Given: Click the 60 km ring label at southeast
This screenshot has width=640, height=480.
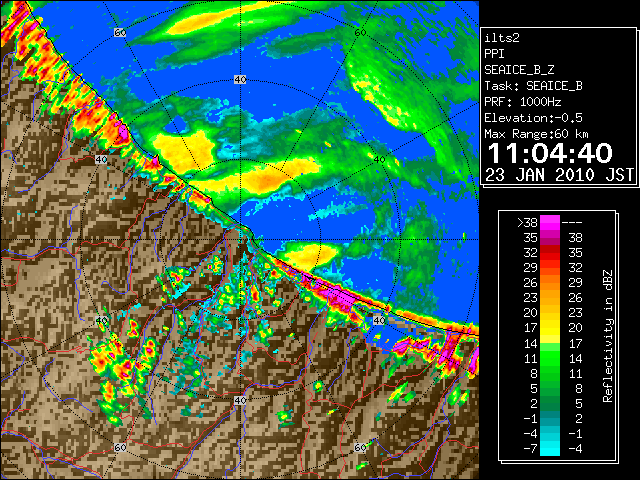Looking at the screenshot, I should pos(360,447).
